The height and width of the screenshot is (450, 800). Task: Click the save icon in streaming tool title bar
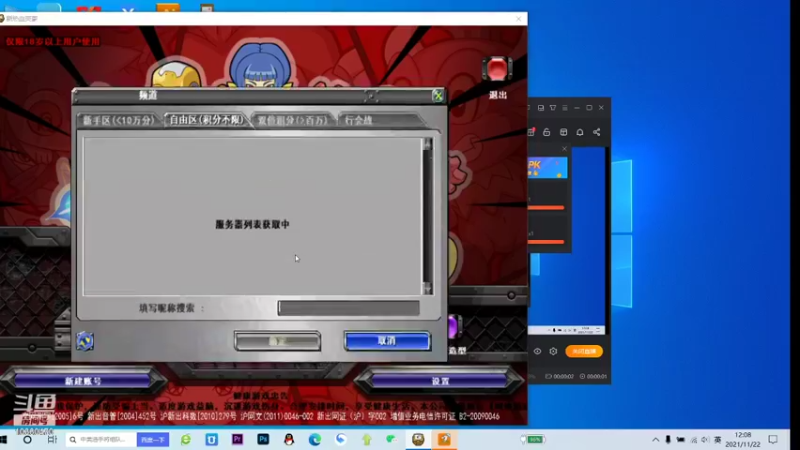(x=541, y=108)
